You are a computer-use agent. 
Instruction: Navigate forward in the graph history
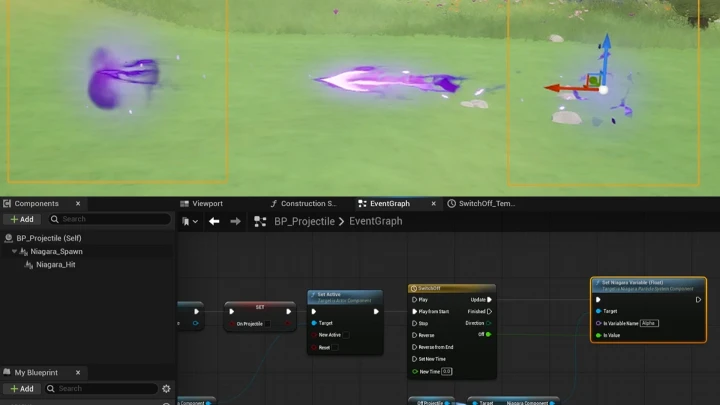[235, 222]
